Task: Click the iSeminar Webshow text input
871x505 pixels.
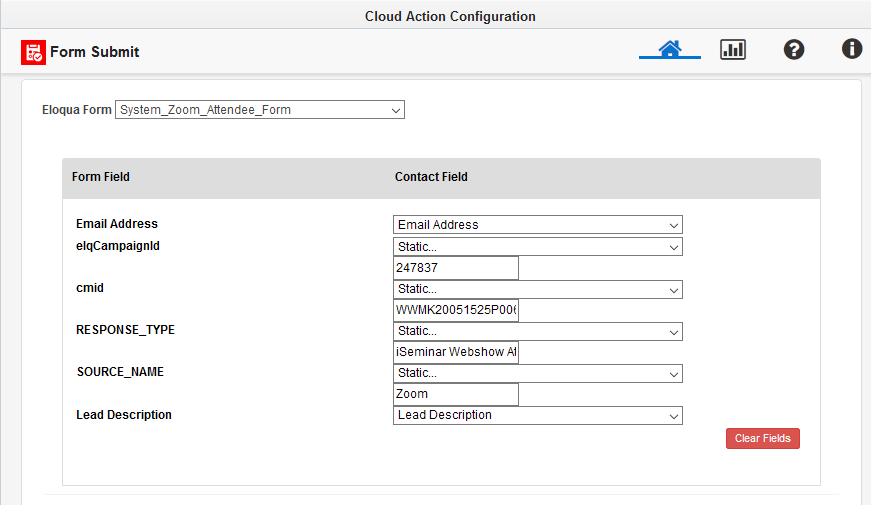Action: tap(457, 352)
